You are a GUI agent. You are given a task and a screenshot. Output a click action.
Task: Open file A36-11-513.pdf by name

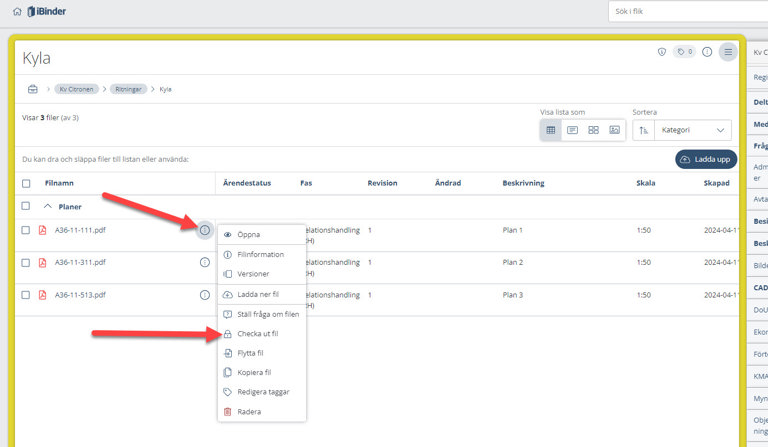(80, 295)
